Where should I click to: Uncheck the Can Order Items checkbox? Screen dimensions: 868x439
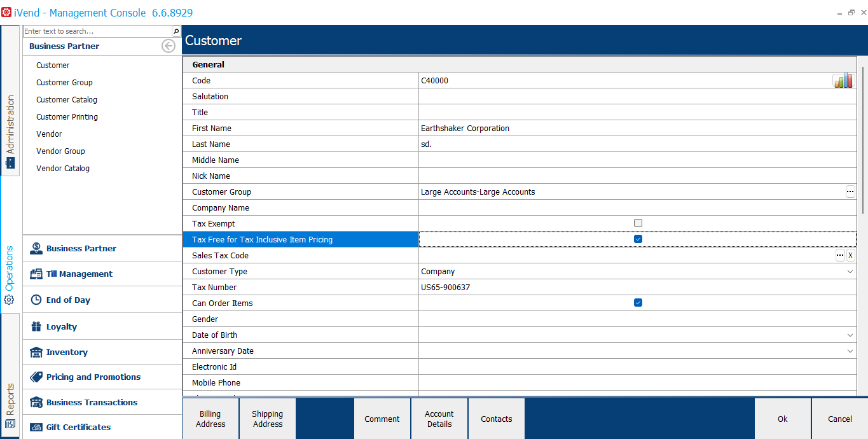[638, 303]
